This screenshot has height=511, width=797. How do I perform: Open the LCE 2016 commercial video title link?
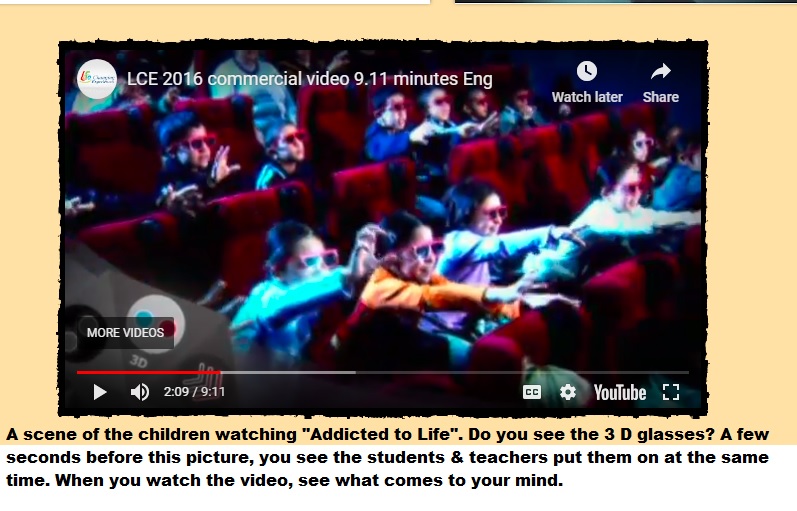pos(310,79)
